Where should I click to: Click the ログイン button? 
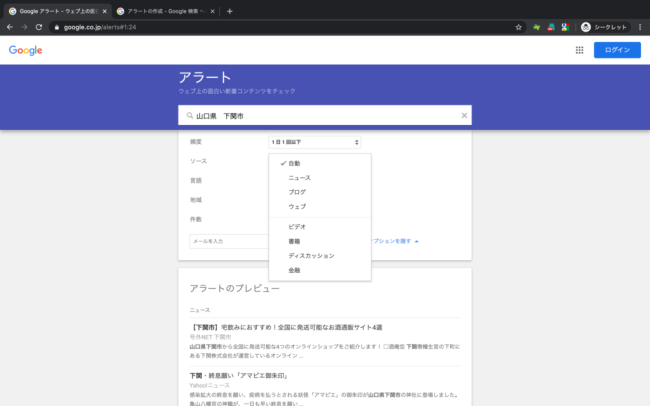pyautogui.click(x=617, y=50)
